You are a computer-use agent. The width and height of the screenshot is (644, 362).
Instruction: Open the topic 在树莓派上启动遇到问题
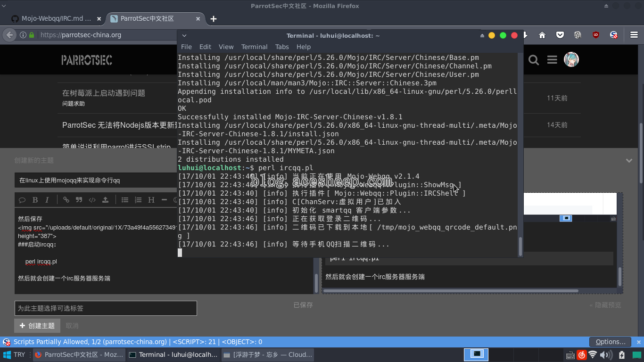pos(104,93)
